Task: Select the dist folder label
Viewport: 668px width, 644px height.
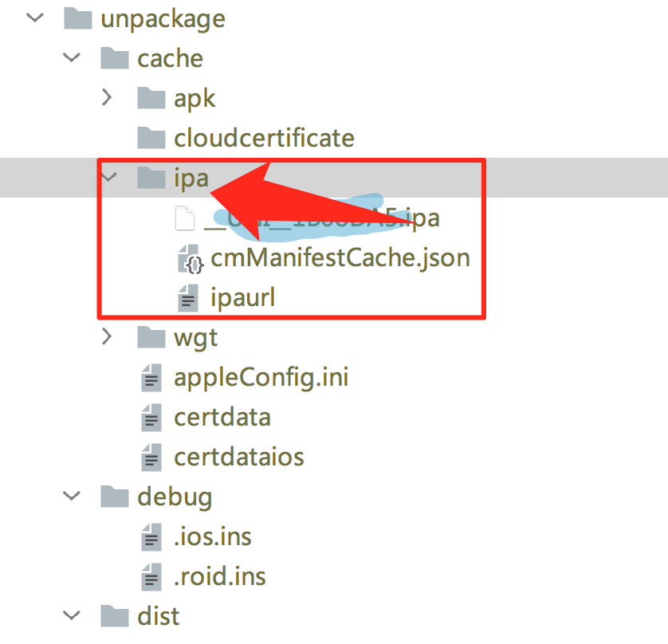Action: 158,616
